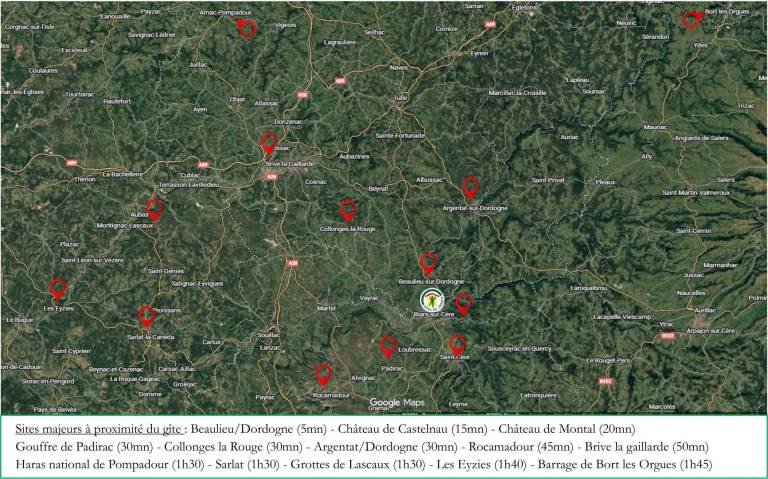Select the red pin at Saint-Céré
768x479 pixels.
tap(457, 345)
